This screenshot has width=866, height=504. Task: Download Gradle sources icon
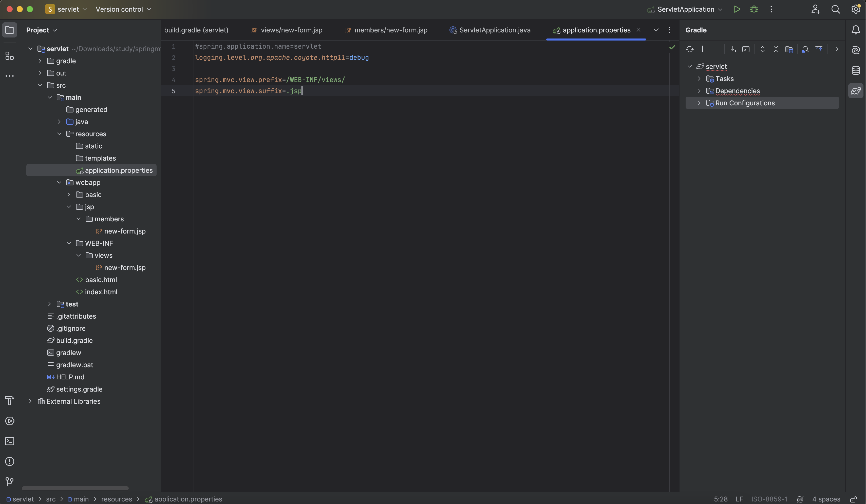[733, 49]
